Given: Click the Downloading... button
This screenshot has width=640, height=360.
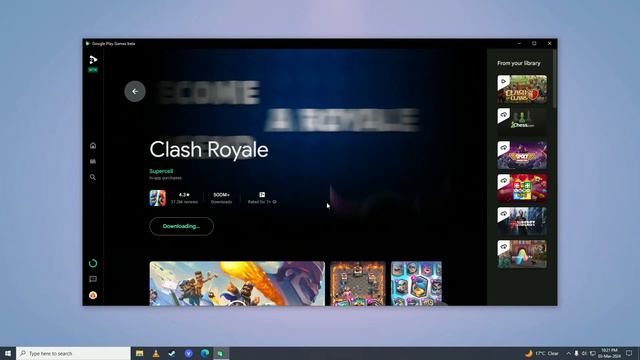Looking at the screenshot, I should point(182,226).
